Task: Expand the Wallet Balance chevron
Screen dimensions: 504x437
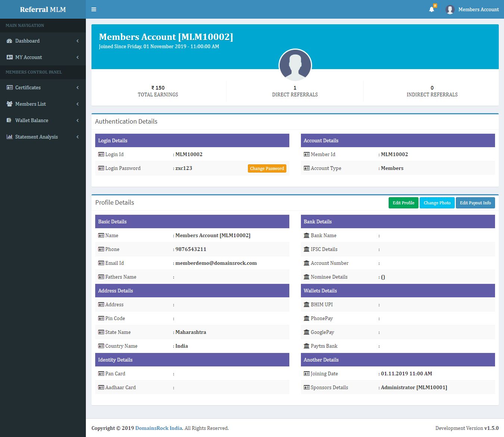Action: click(x=78, y=120)
